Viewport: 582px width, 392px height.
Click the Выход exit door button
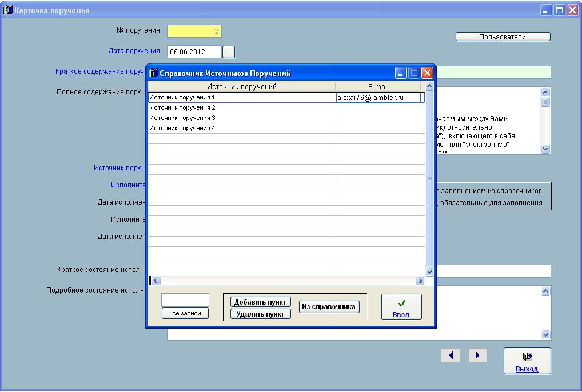point(527,361)
